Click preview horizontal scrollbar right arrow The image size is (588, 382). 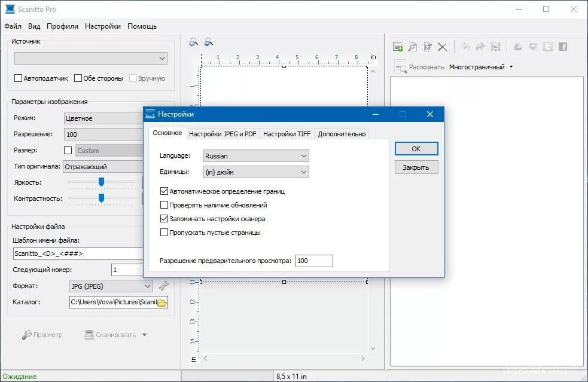point(363,358)
